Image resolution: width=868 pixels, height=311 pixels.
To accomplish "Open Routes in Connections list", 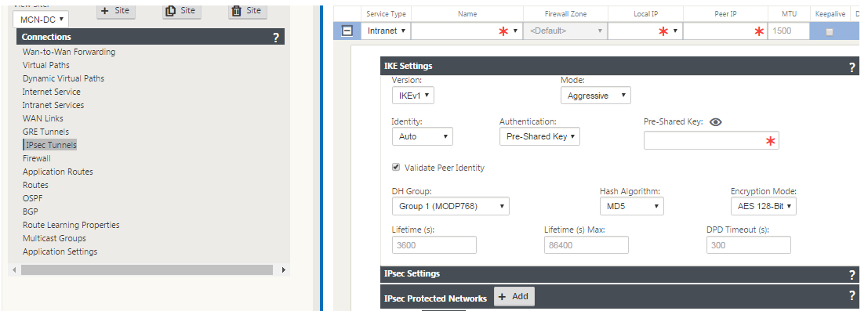I will coord(35,185).
